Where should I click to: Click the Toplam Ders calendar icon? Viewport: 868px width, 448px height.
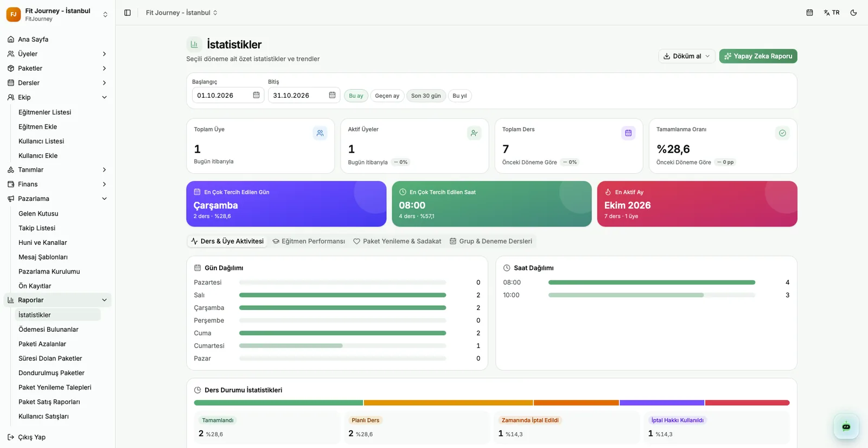click(628, 133)
